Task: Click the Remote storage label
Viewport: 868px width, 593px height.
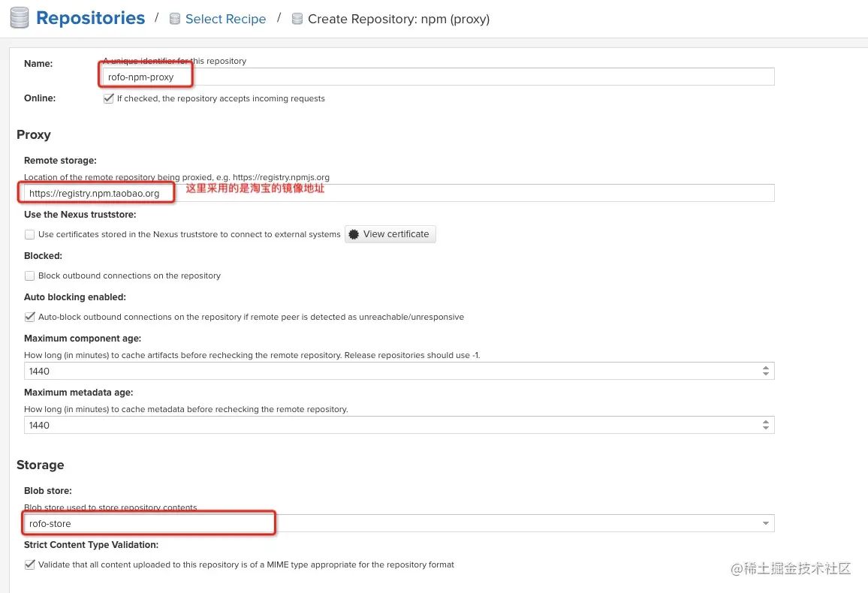Action: 60,161
